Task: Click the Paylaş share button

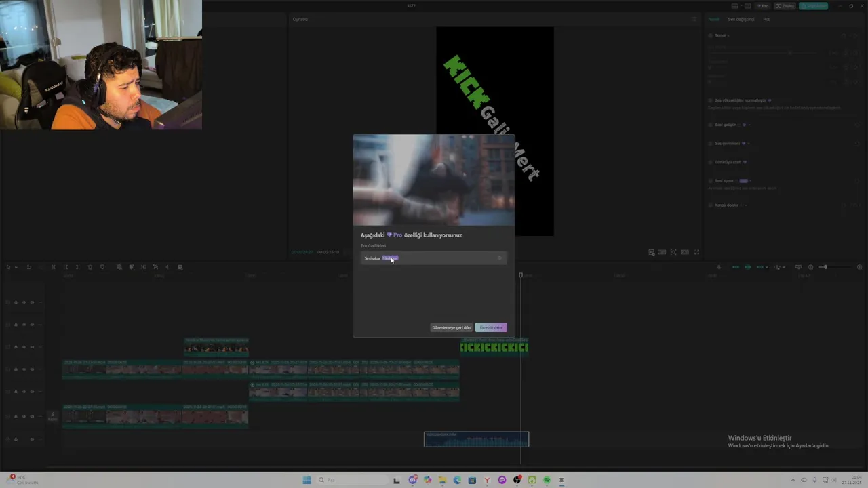Action: [x=786, y=6]
